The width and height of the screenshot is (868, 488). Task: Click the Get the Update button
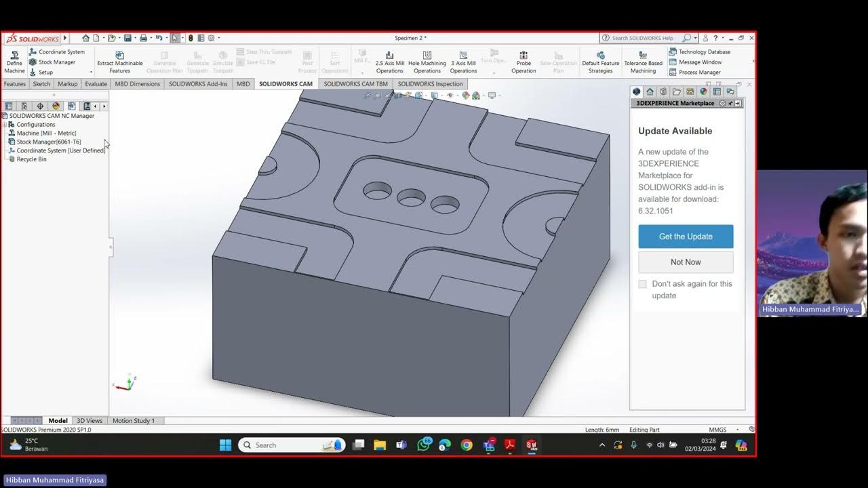(686, 237)
